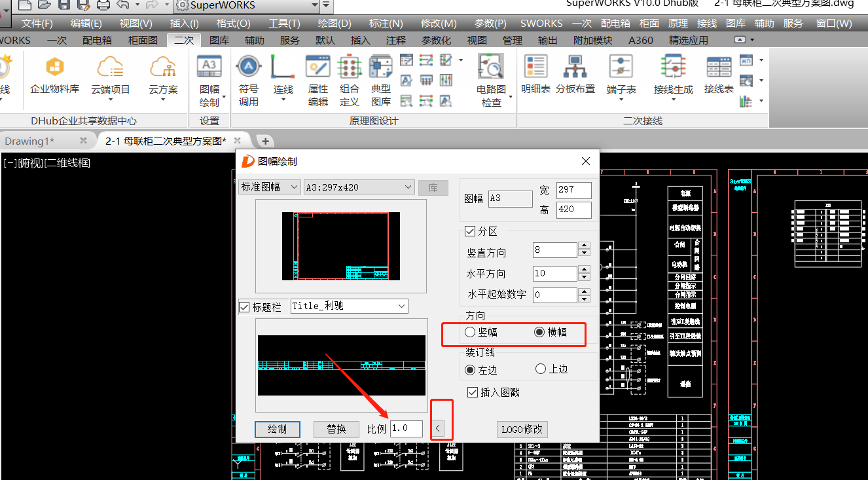Open the 标注(N) menu
This screenshot has height=480, width=868.
(x=386, y=24)
